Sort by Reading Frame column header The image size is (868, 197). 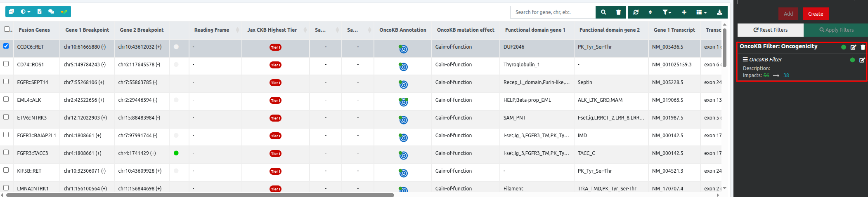(212, 30)
